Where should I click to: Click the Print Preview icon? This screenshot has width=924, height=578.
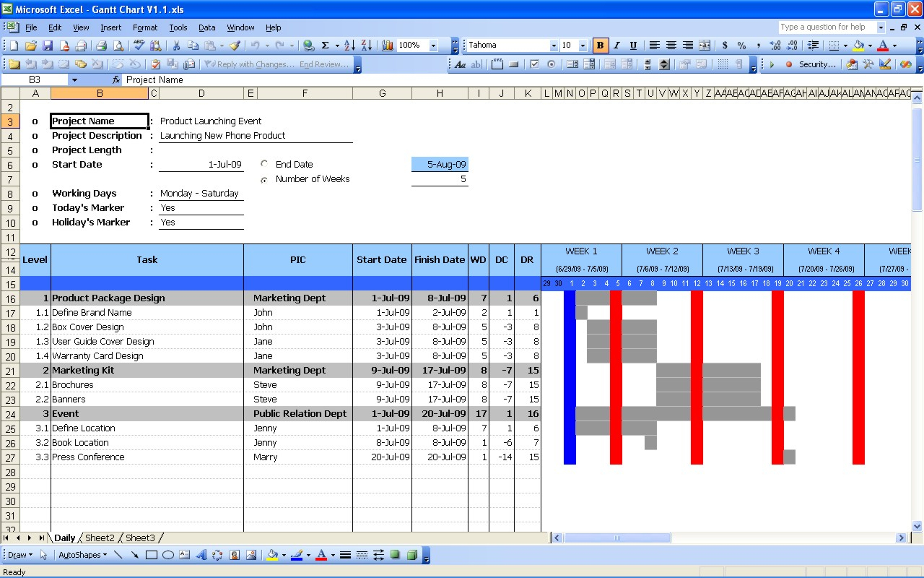coord(119,45)
